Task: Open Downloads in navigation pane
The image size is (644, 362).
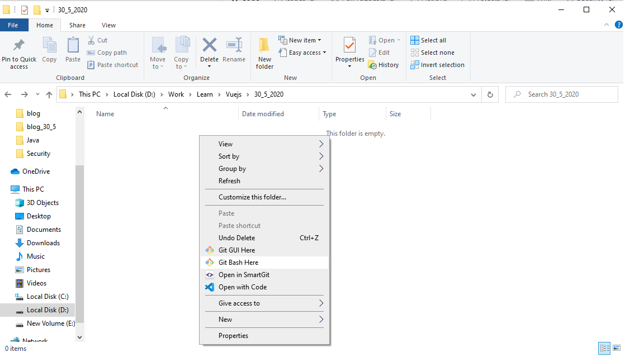Action: pyautogui.click(x=43, y=243)
